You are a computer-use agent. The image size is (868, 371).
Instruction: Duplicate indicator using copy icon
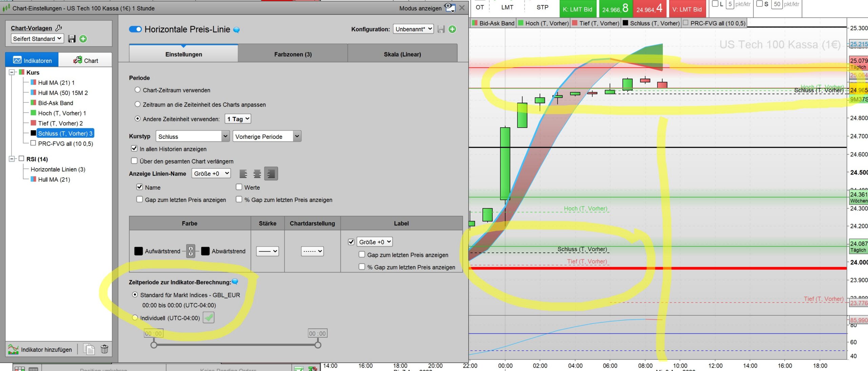coord(89,349)
